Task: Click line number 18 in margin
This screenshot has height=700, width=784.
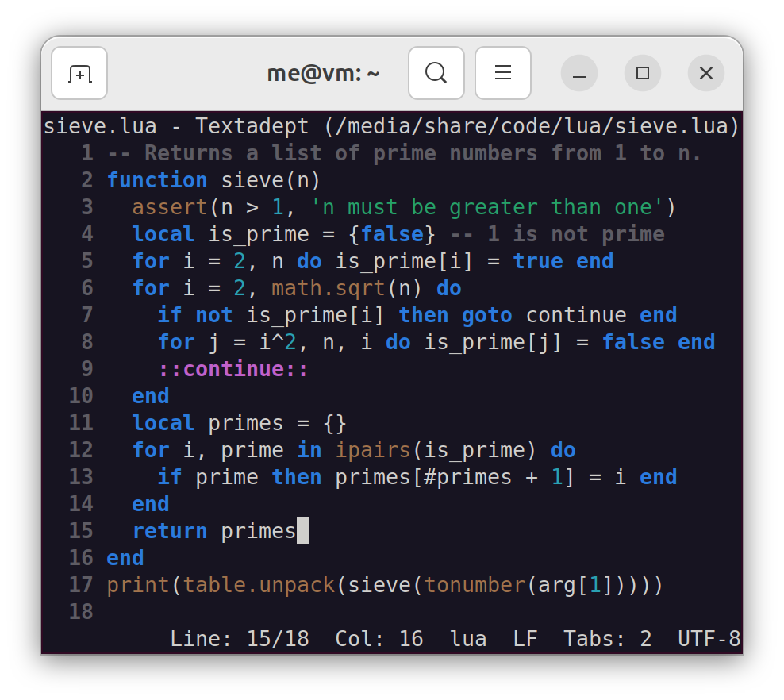Action: point(81,612)
